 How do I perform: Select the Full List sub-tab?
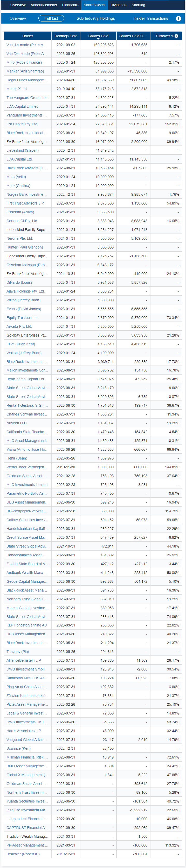point(51,19)
